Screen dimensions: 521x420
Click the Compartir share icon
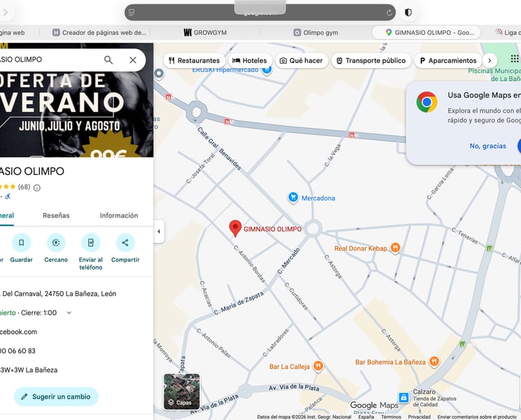click(126, 242)
